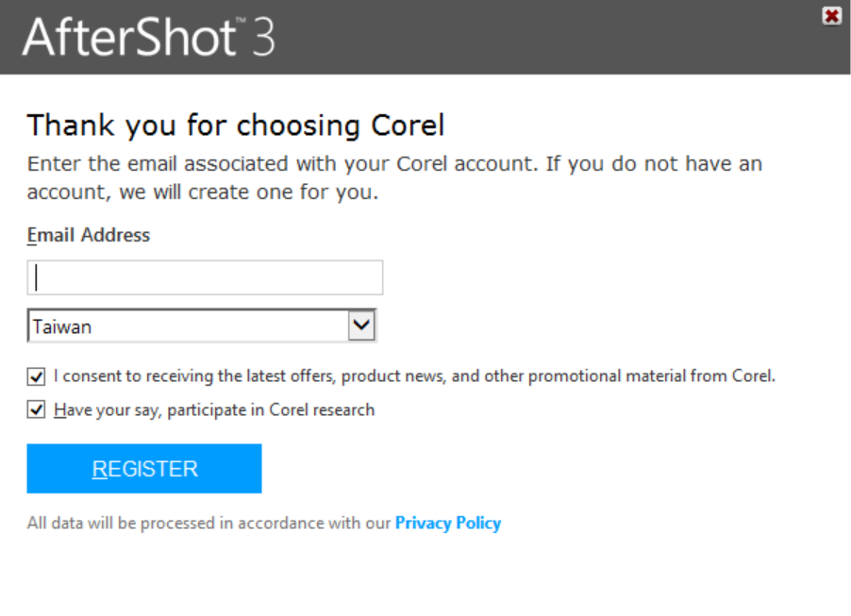The width and height of the screenshot is (851, 616).
Task: Click the 'Taiwan' text in combo box
Action: coord(62,327)
